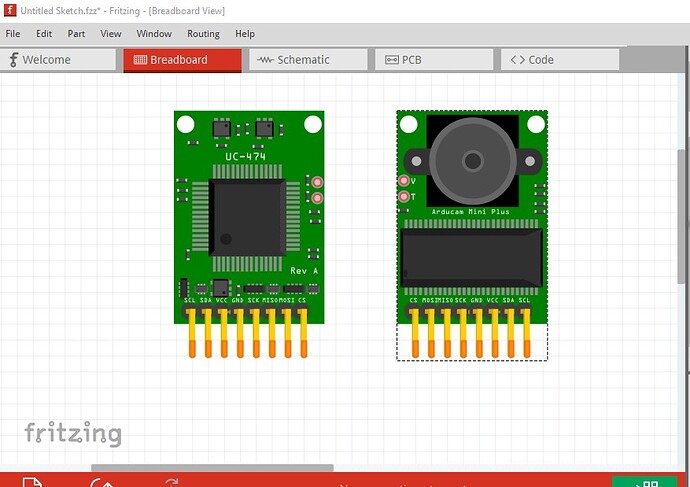The image size is (690, 487).
Task: Switch to the Welcome tab
Action: 58,60
